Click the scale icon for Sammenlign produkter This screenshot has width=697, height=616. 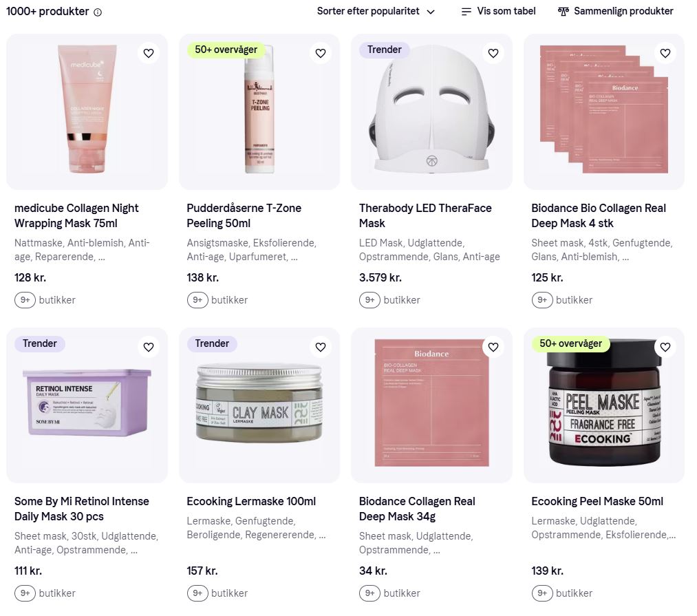click(x=564, y=12)
